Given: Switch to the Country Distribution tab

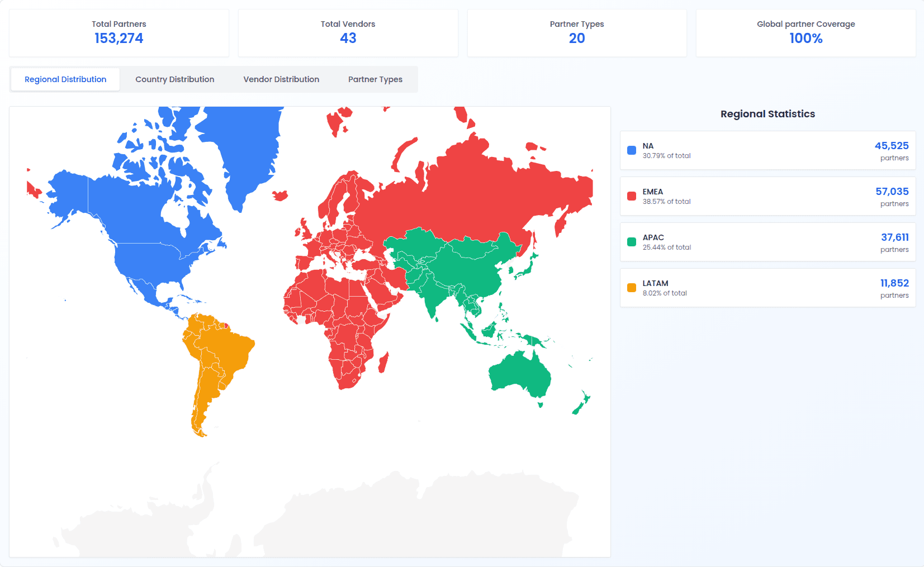Looking at the screenshot, I should click(174, 79).
